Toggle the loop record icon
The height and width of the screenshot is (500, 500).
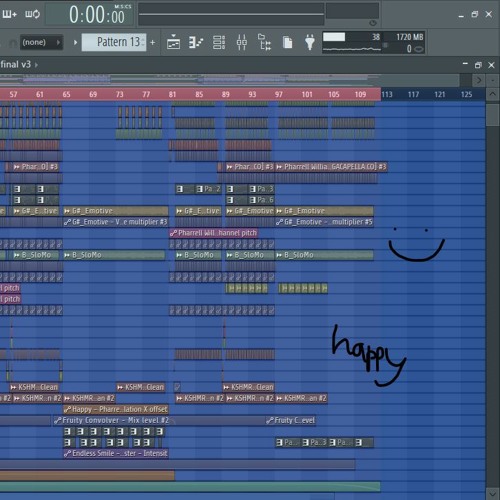tap(32, 14)
